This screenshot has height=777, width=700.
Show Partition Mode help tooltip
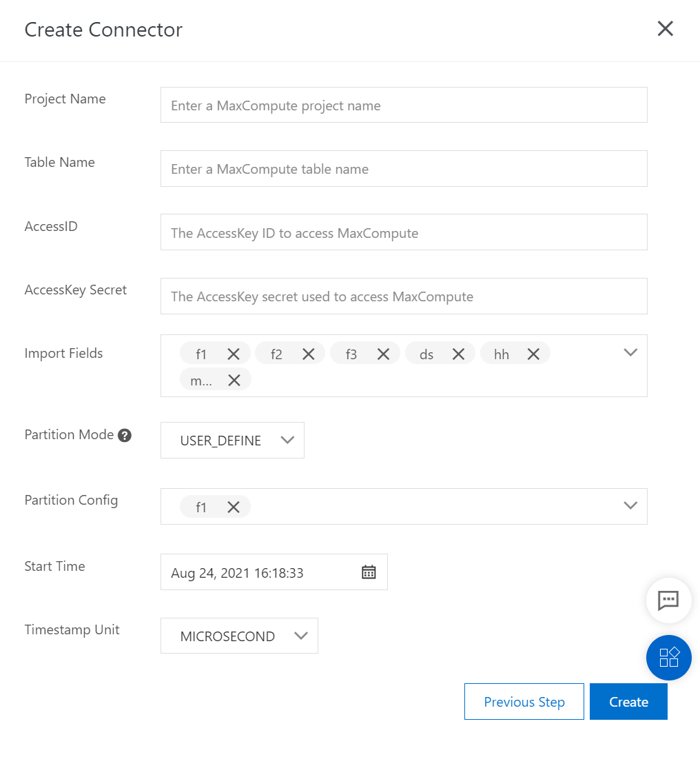pyautogui.click(x=125, y=435)
